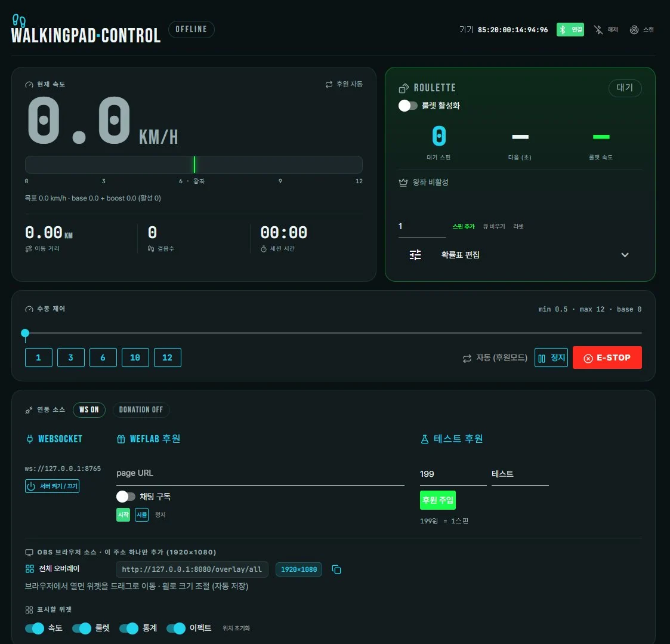This screenshot has height=644, width=670.
Task: Toggle the 채팅 구독 switch
Action: tap(126, 497)
